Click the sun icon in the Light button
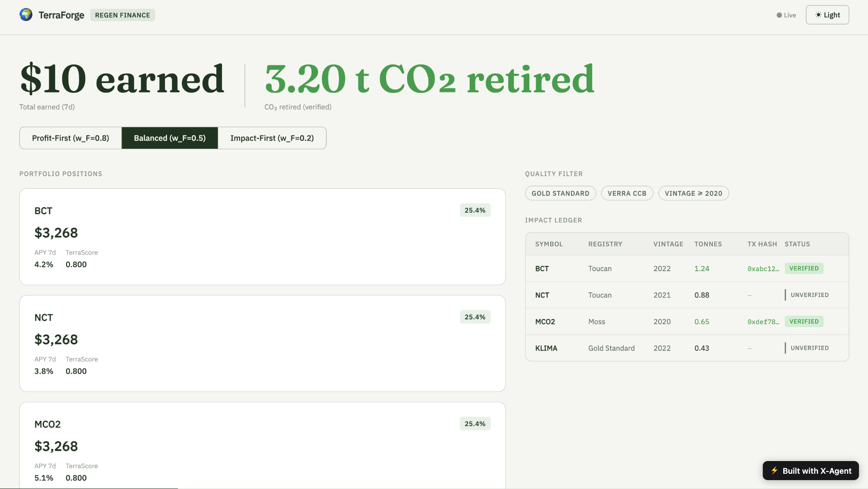Screen dimensions: 868x489 (818, 15)
